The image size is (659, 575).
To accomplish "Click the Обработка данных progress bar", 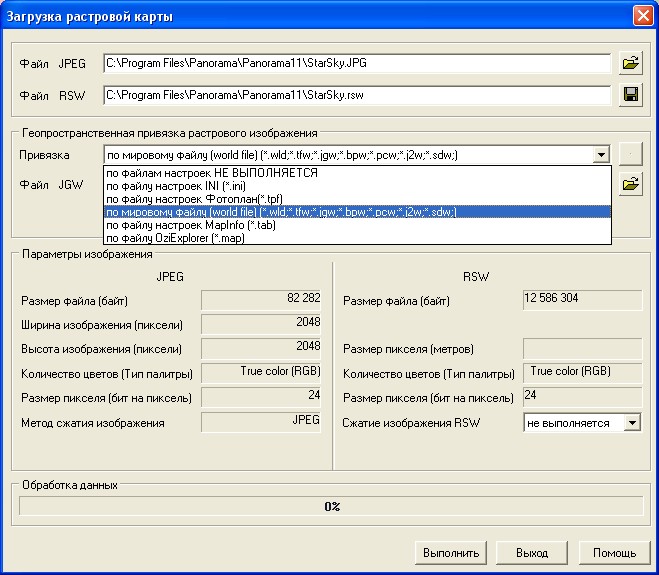I will tap(331, 506).
